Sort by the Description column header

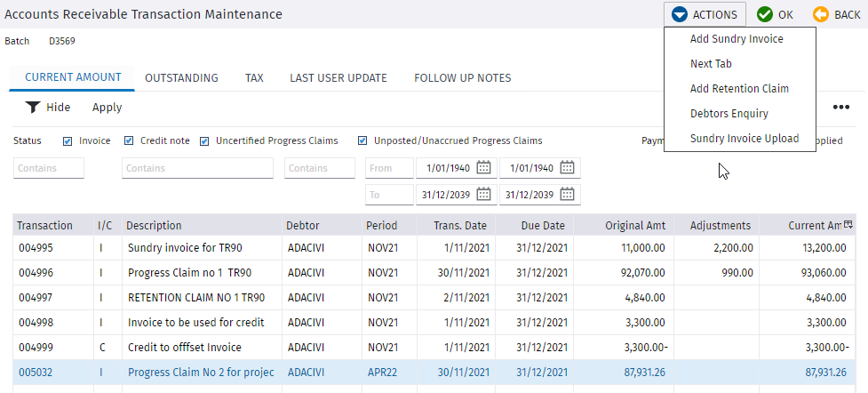pos(154,226)
